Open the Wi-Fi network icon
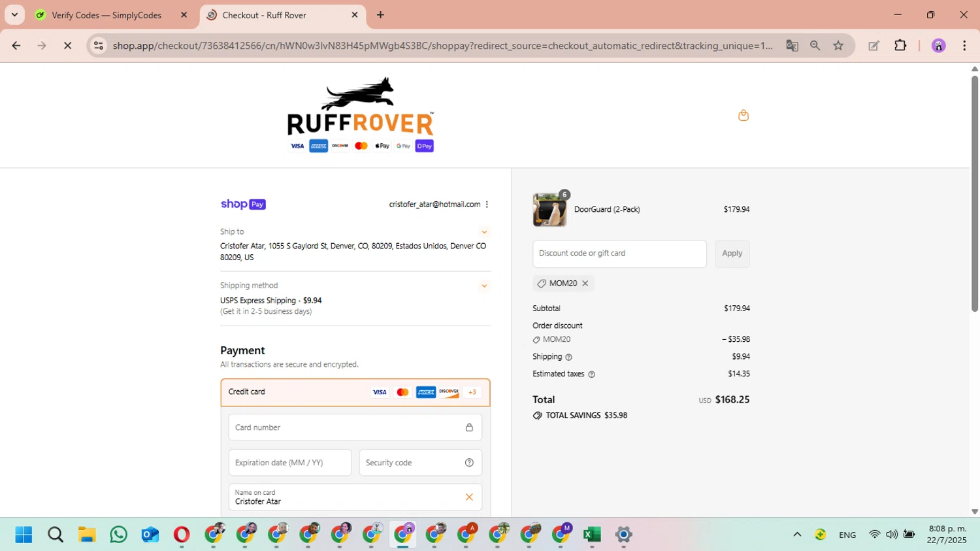This screenshot has width=980, height=551. 874,535
